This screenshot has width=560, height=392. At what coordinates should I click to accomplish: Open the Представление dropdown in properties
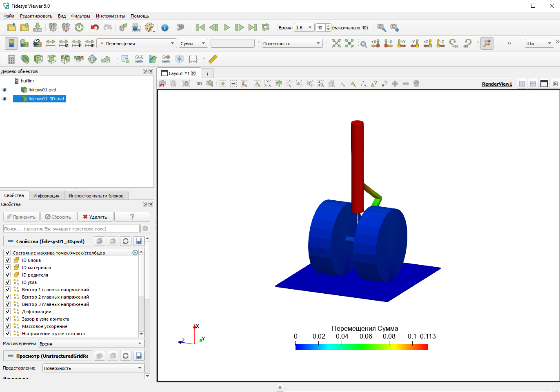click(93, 368)
